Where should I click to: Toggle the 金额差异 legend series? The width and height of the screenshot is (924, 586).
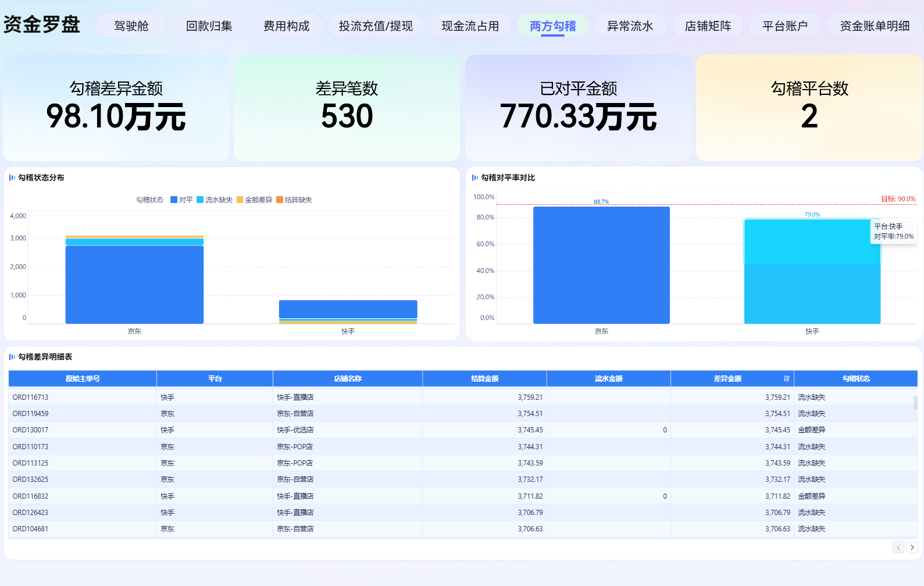[255, 200]
